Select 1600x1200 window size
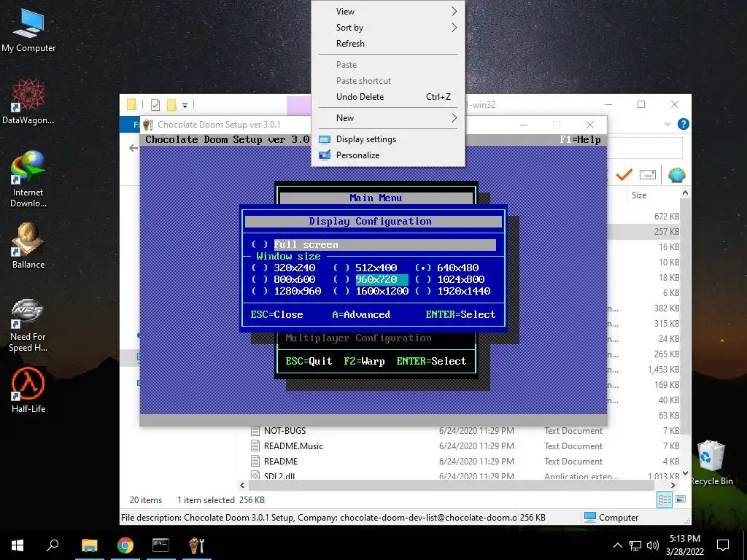The width and height of the screenshot is (747, 560). (371, 291)
